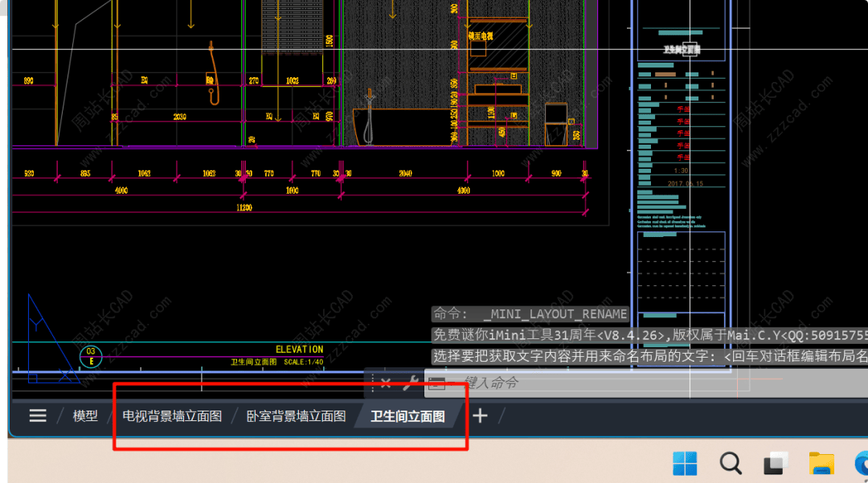Click the yellow ELEVATION title text

(299, 350)
